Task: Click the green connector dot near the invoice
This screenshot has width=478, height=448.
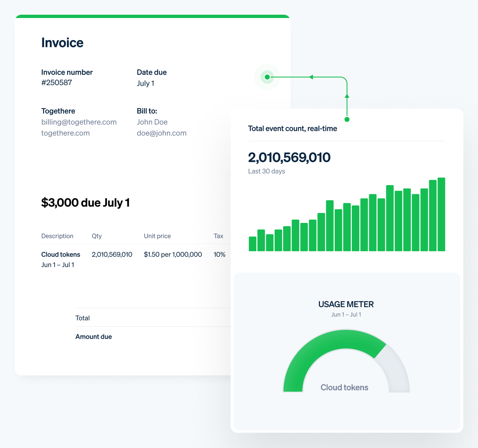Action: click(267, 77)
